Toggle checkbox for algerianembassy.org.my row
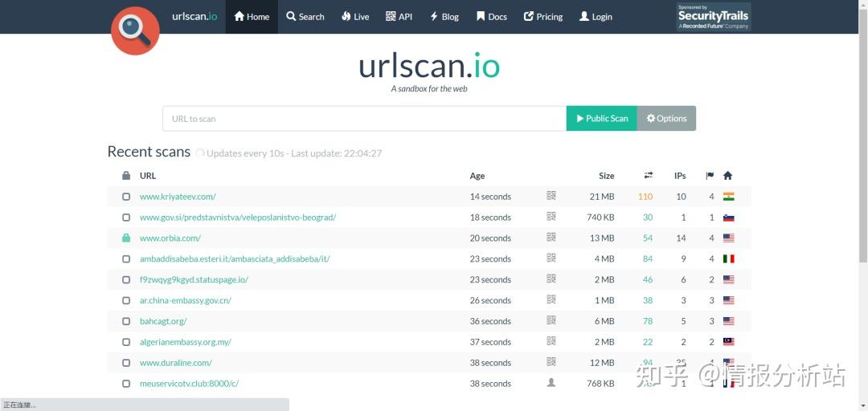The image size is (868, 411). (x=126, y=342)
